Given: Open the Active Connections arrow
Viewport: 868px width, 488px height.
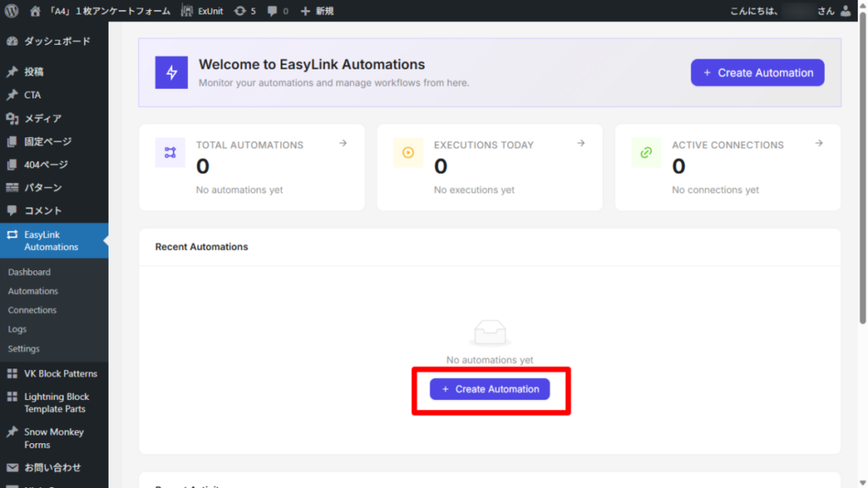Looking at the screenshot, I should (820, 143).
